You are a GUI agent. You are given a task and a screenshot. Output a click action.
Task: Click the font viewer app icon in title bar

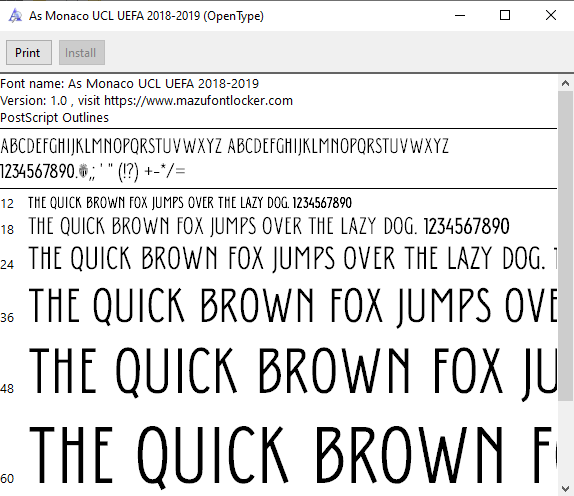click(15, 16)
